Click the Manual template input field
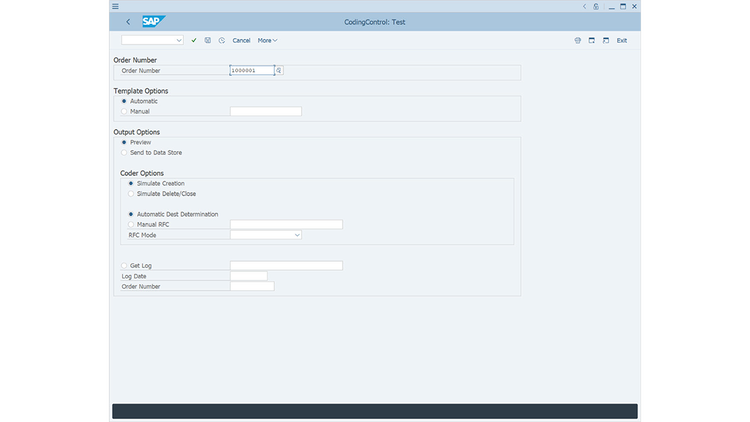The height and width of the screenshot is (422, 750). coord(265,111)
